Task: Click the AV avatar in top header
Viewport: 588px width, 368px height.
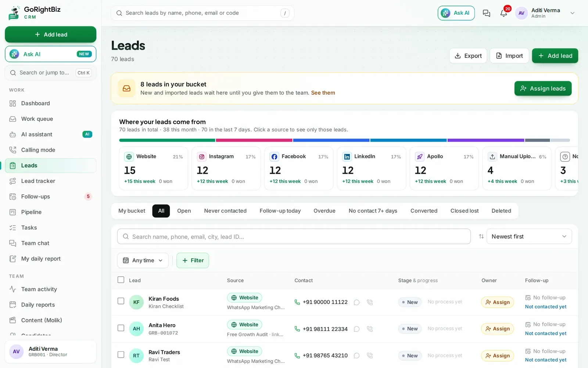Action: (x=521, y=13)
